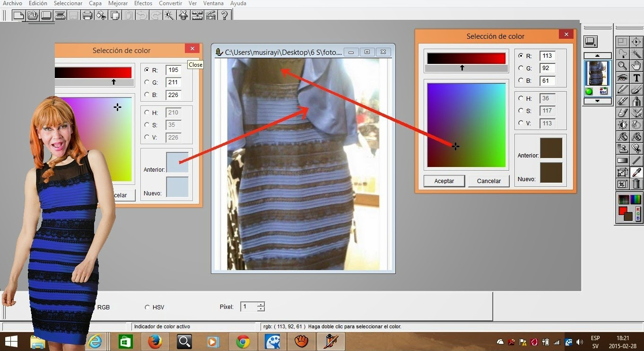Open the Capa menu
This screenshot has width=644, height=351.
pyautogui.click(x=96, y=3)
